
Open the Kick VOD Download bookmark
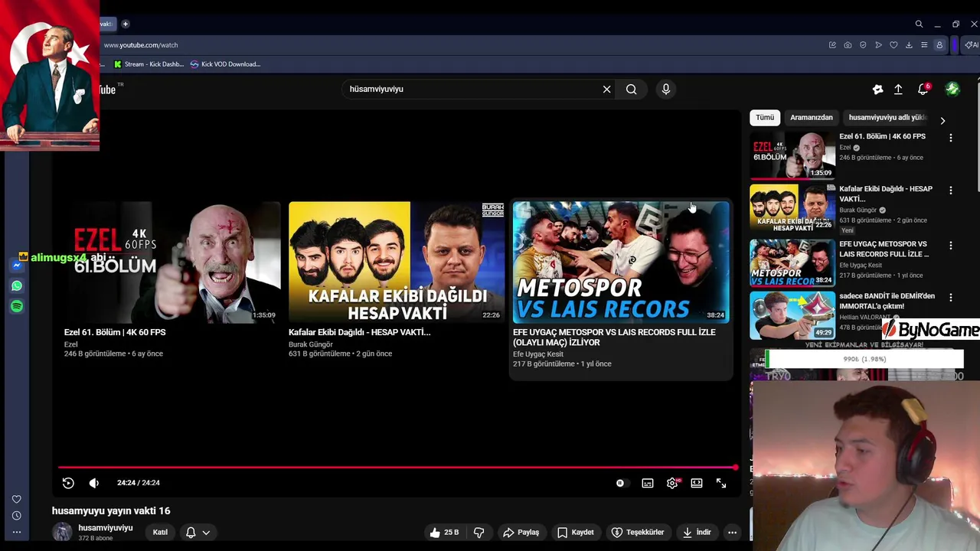[x=226, y=64]
